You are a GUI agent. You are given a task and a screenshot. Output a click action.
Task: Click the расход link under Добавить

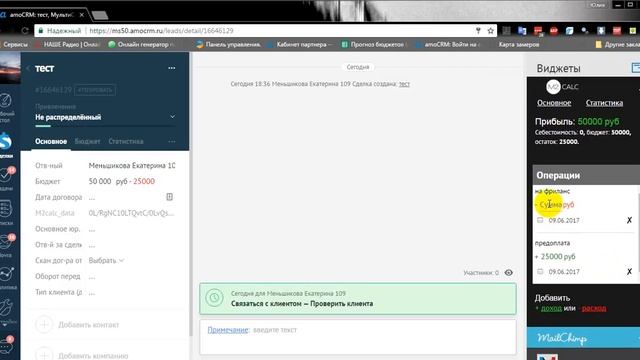tap(594, 308)
